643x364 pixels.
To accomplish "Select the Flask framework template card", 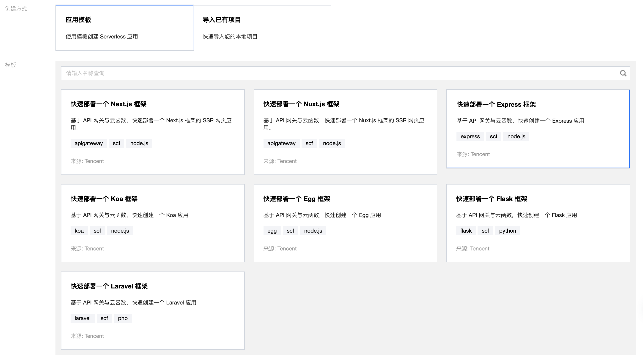I will pos(538,223).
